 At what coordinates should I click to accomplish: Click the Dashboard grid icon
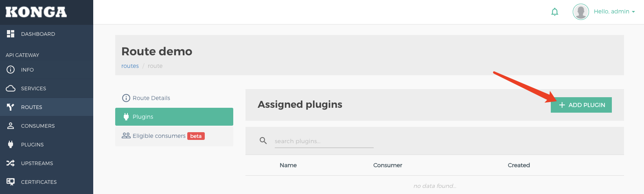(11, 34)
